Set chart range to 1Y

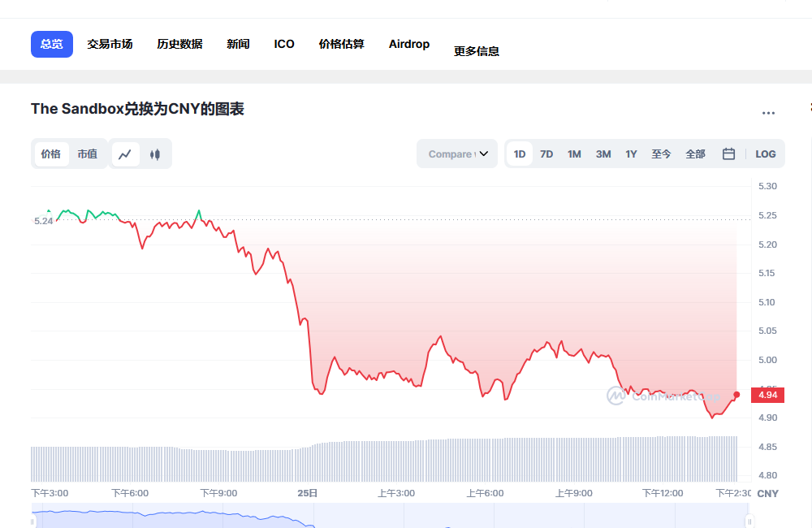631,154
